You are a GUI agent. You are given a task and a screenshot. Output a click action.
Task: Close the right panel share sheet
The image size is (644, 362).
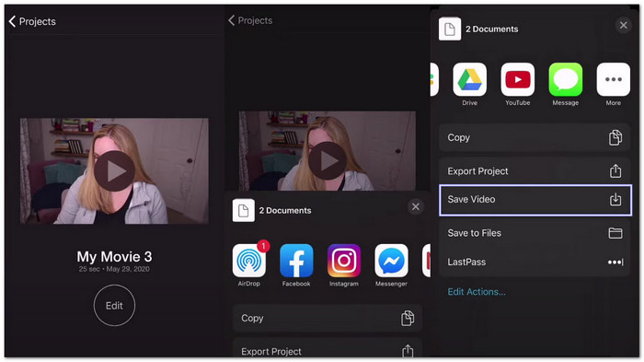tap(624, 26)
